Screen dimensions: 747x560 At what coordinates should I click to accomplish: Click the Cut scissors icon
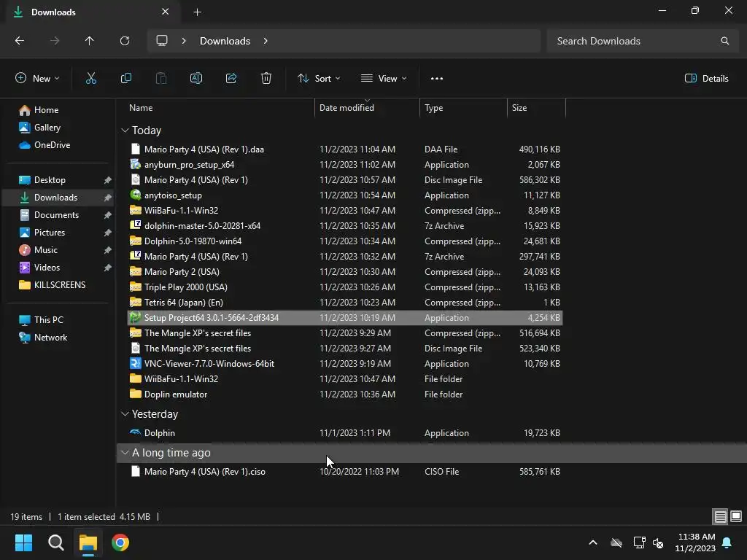tap(90, 79)
